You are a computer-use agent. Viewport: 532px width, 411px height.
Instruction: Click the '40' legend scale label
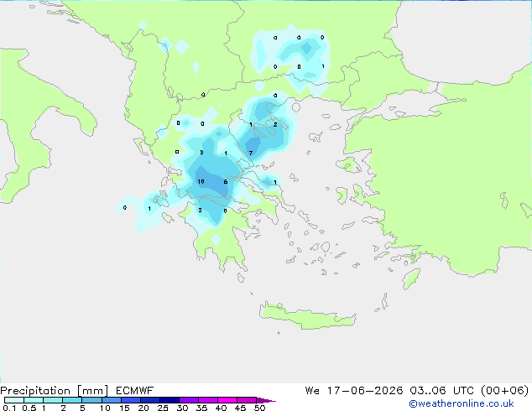click(221, 408)
